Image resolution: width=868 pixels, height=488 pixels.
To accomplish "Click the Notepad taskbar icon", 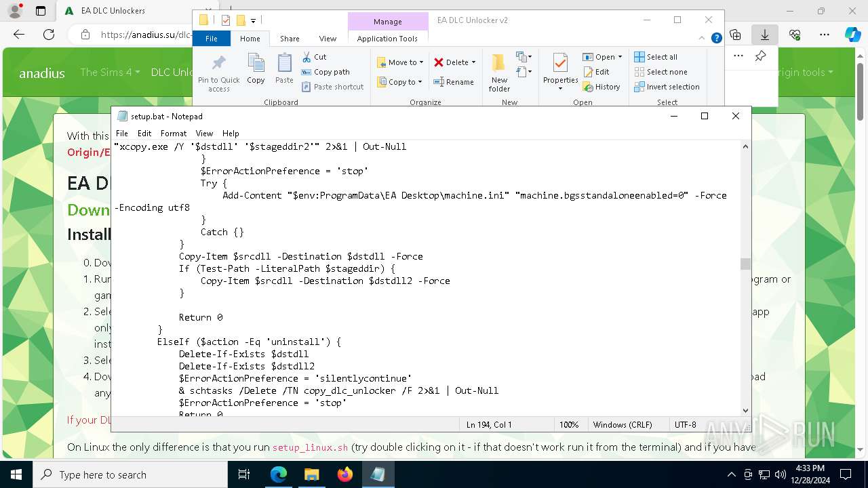I will coord(378,474).
